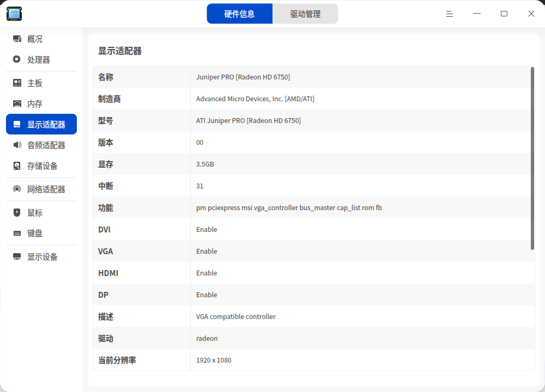545x392 pixels.
Task: Select the 显存 value 3.5GB
Action: pyautogui.click(x=205, y=164)
